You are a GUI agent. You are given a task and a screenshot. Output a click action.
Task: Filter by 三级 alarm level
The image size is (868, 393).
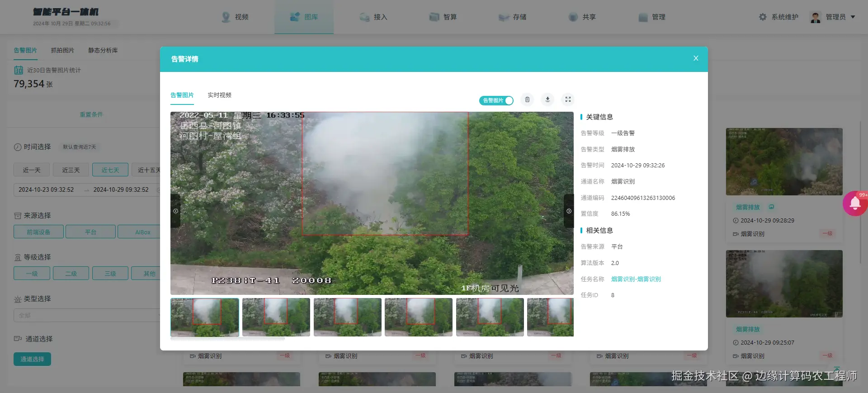(110, 273)
